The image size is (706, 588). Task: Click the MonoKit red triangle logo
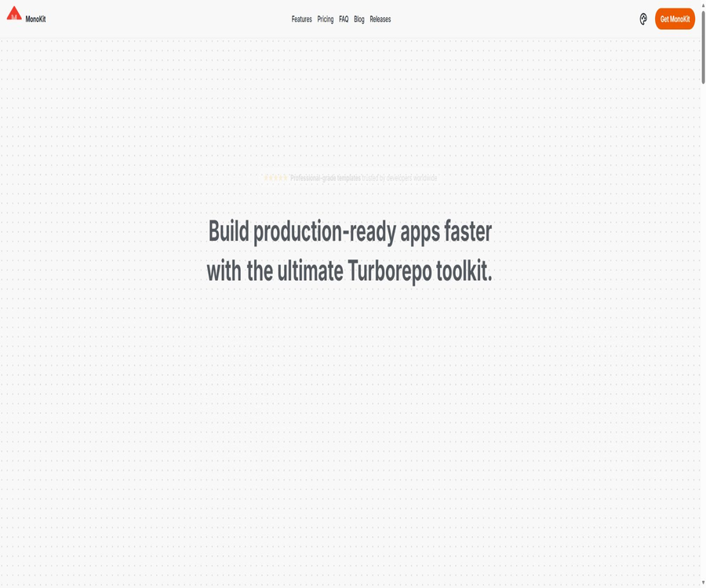[14, 13]
